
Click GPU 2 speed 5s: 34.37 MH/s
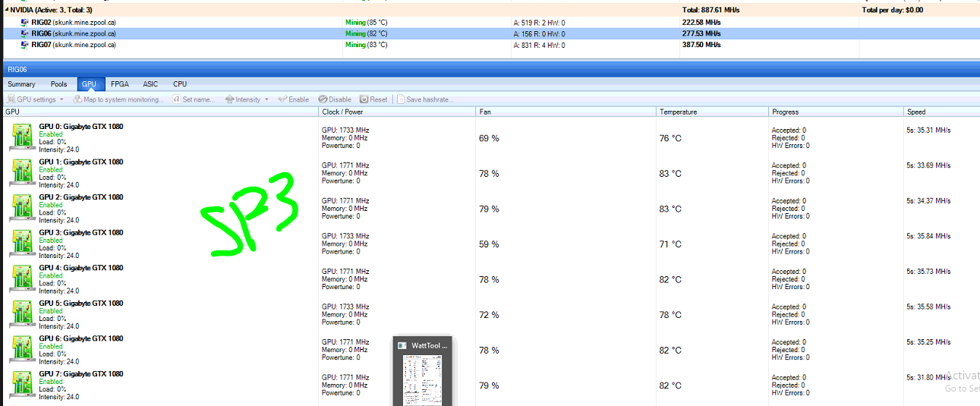click(x=928, y=200)
